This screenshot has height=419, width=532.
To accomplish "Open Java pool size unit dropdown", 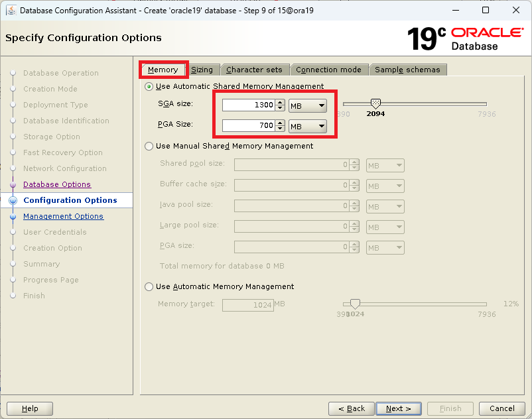I will pyautogui.click(x=385, y=207).
